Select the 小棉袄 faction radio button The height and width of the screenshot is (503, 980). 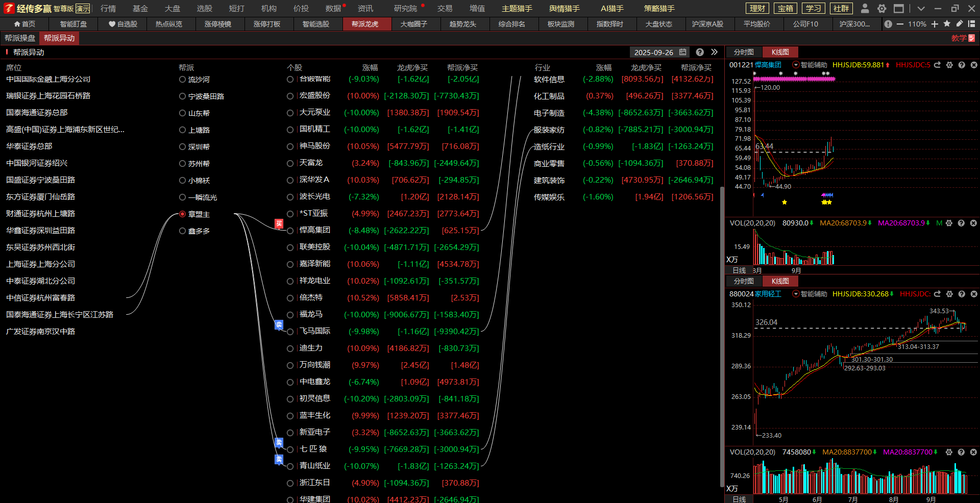(x=182, y=180)
